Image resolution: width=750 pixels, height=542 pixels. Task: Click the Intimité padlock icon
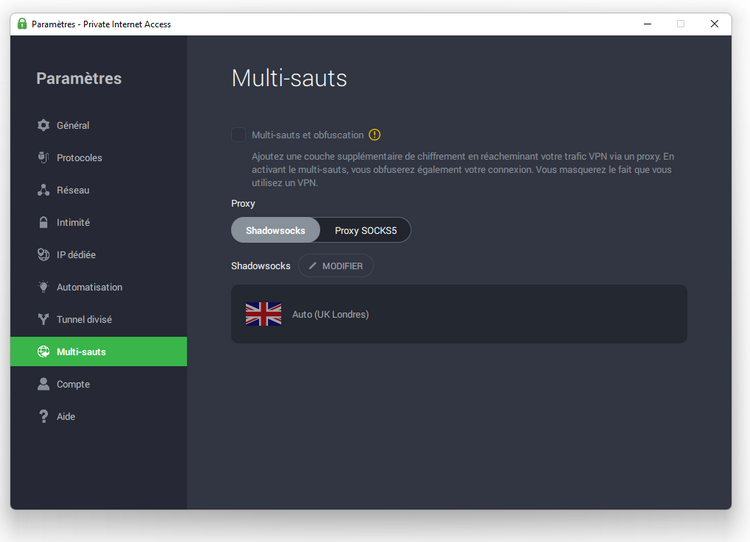click(x=44, y=222)
